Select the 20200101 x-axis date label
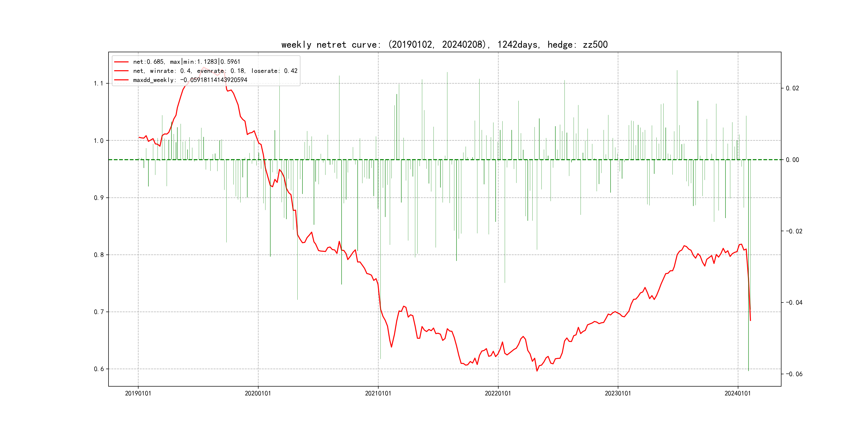Image resolution: width=868 pixels, height=434 pixels. click(258, 393)
